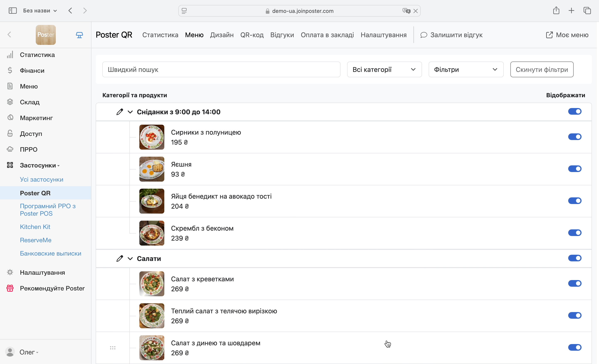
Task: Click the Safari share icon
Action: click(x=556, y=11)
